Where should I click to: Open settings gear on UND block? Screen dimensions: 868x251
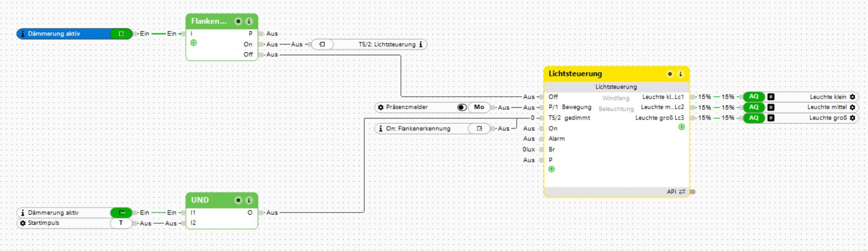coord(238,200)
